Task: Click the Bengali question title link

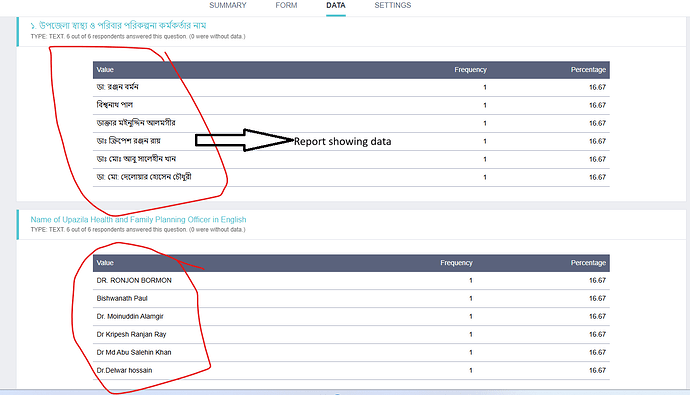Action: (118, 26)
